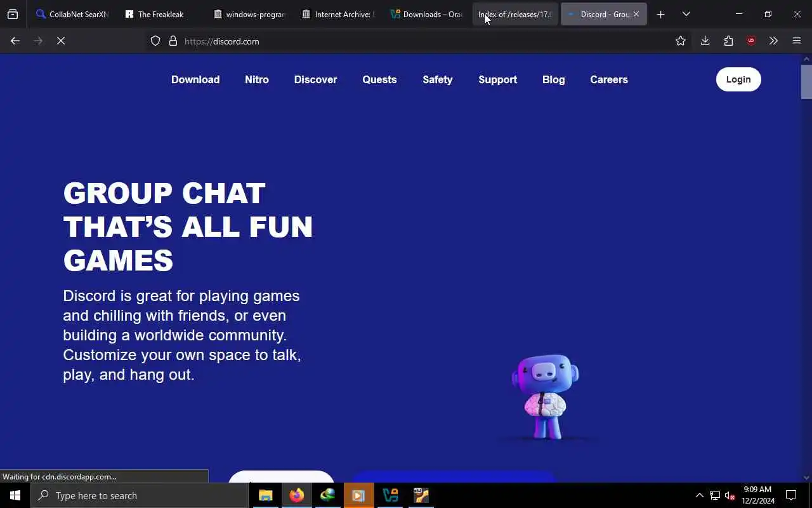Open Blog nav link
The height and width of the screenshot is (508, 812).
[553, 79]
